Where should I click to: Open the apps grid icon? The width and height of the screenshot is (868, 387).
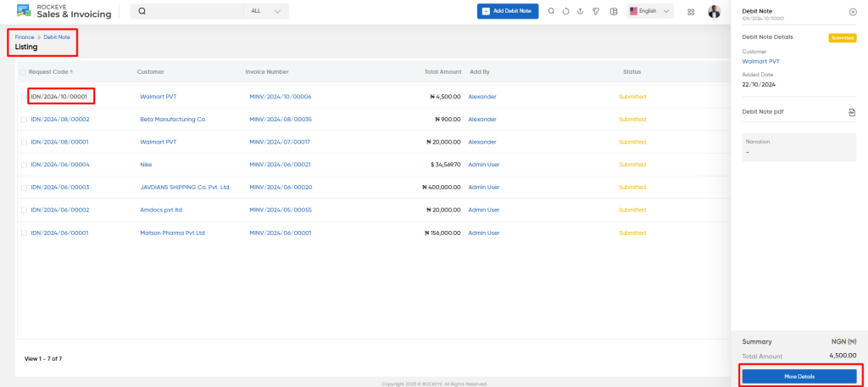tap(691, 12)
